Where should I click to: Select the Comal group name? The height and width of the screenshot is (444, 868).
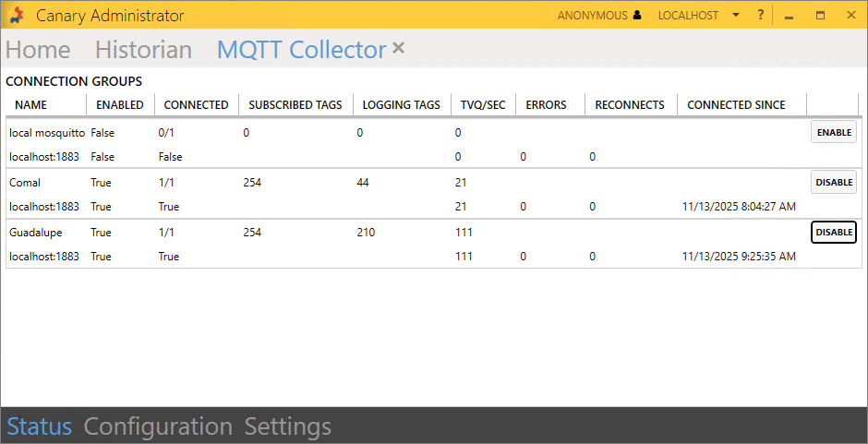[x=25, y=183]
